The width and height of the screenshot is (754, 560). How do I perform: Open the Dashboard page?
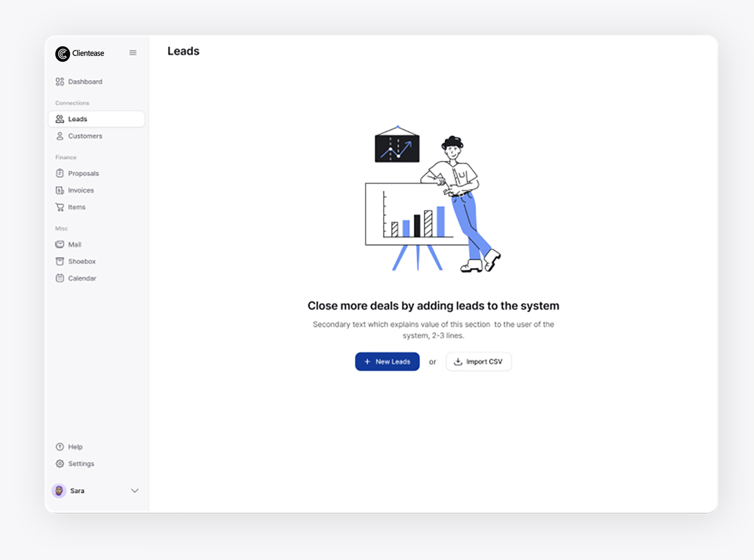click(x=97, y=81)
